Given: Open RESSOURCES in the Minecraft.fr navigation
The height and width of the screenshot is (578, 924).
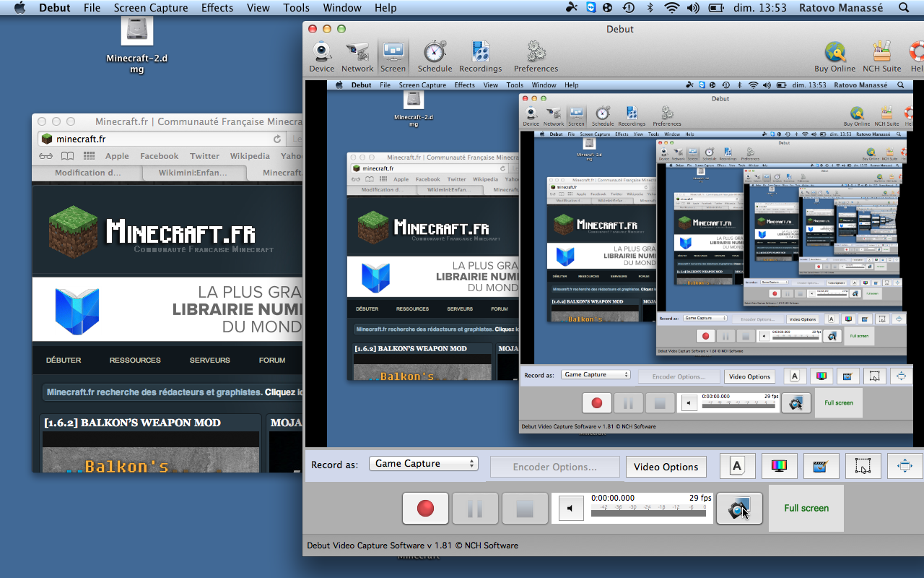Looking at the screenshot, I should tap(135, 360).
